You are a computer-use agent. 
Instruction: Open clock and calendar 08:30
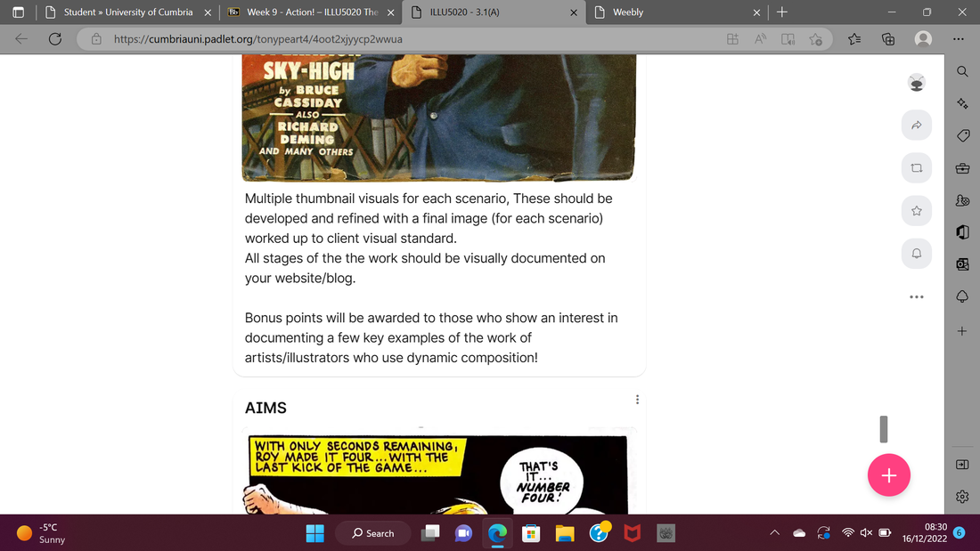pos(925,533)
